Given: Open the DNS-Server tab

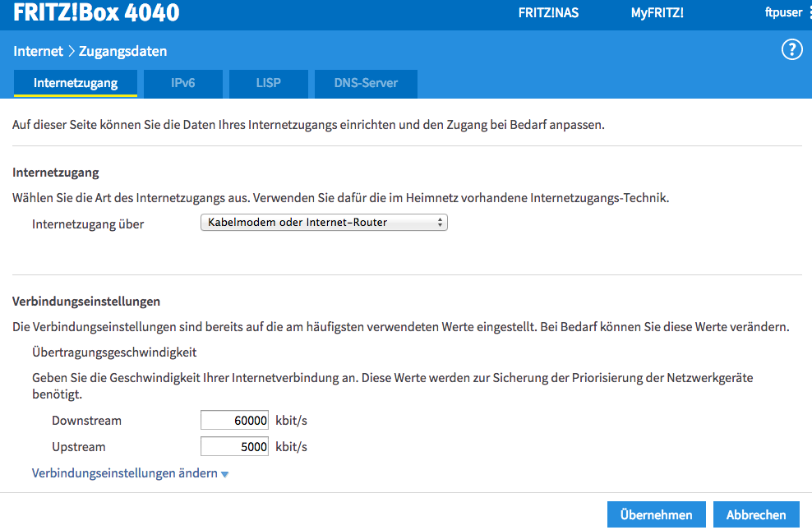Looking at the screenshot, I should [365, 83].
